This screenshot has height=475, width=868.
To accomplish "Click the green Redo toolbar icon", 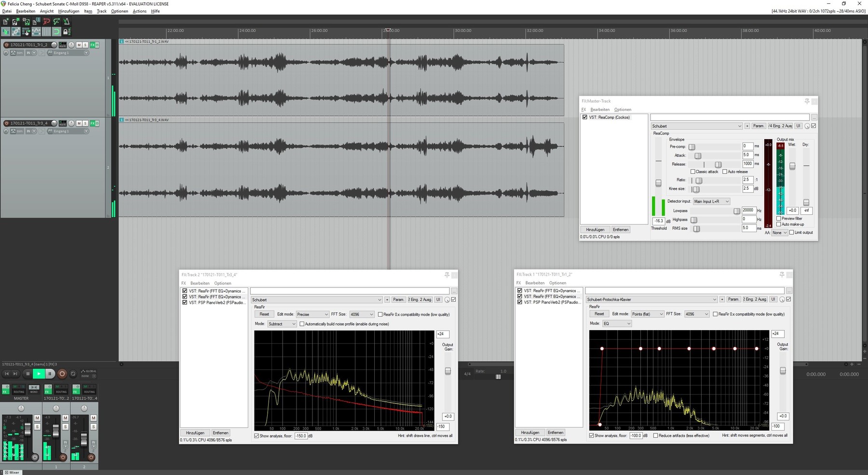I will point(56,21).
